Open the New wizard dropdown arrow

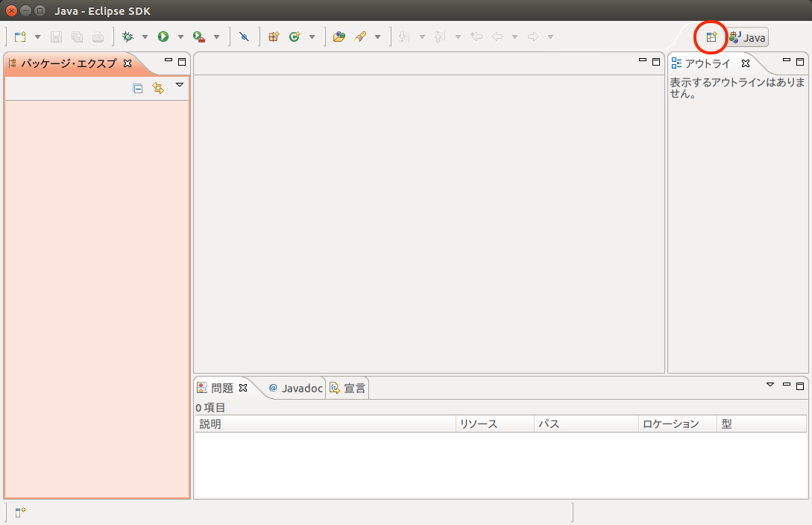point(37,37)
